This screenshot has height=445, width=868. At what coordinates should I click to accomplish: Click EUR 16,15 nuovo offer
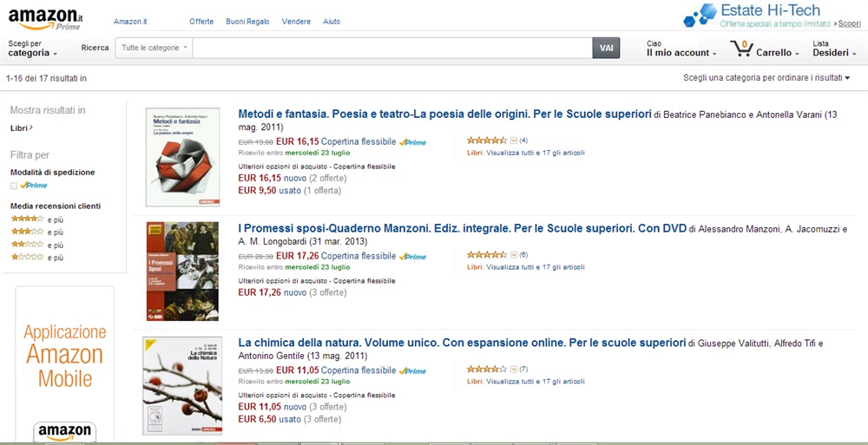293,178
